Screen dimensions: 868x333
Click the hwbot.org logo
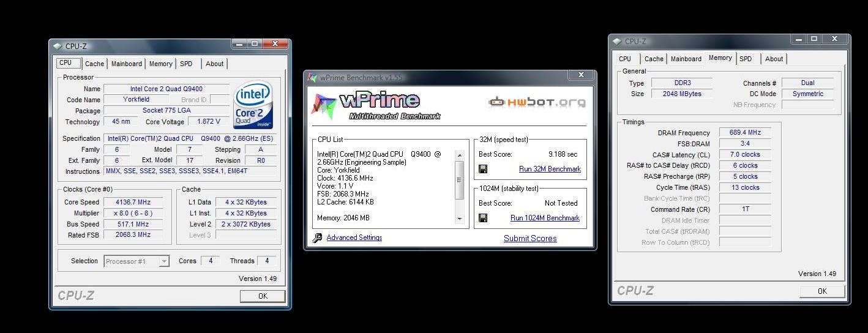click(537, 102)
